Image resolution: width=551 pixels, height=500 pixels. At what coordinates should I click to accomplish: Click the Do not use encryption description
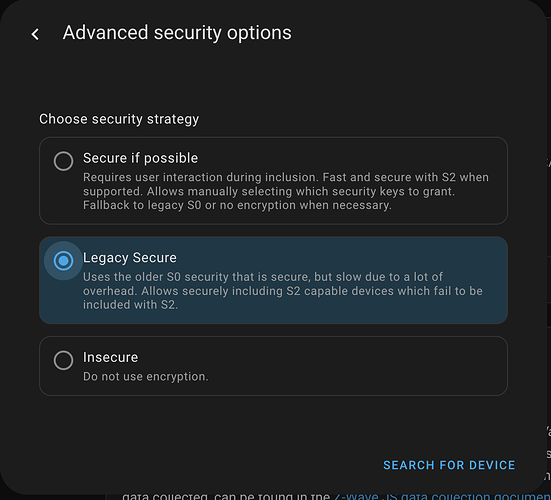point(145,376)
